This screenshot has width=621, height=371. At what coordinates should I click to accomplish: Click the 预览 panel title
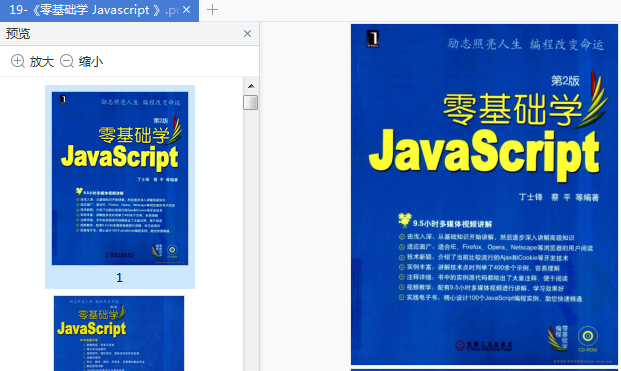(18, 34)
